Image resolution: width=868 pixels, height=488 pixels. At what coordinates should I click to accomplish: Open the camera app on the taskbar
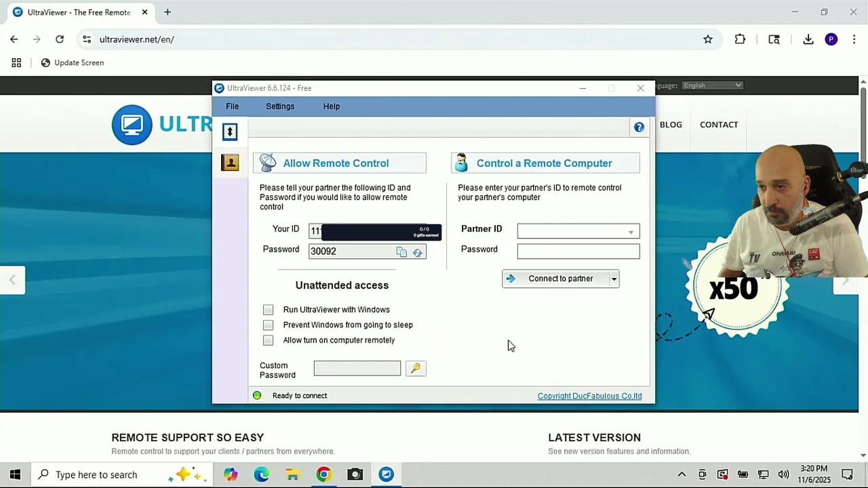[x=355, y=474]
